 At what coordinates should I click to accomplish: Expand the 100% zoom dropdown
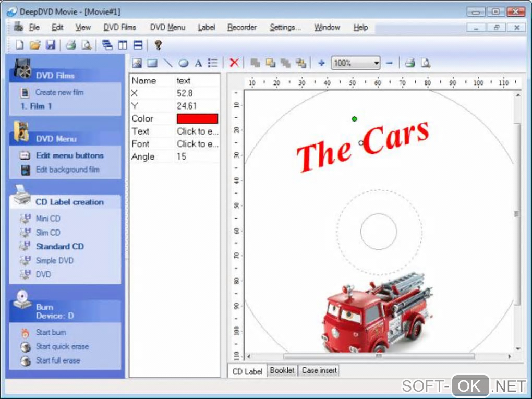(x=376, y=63)
